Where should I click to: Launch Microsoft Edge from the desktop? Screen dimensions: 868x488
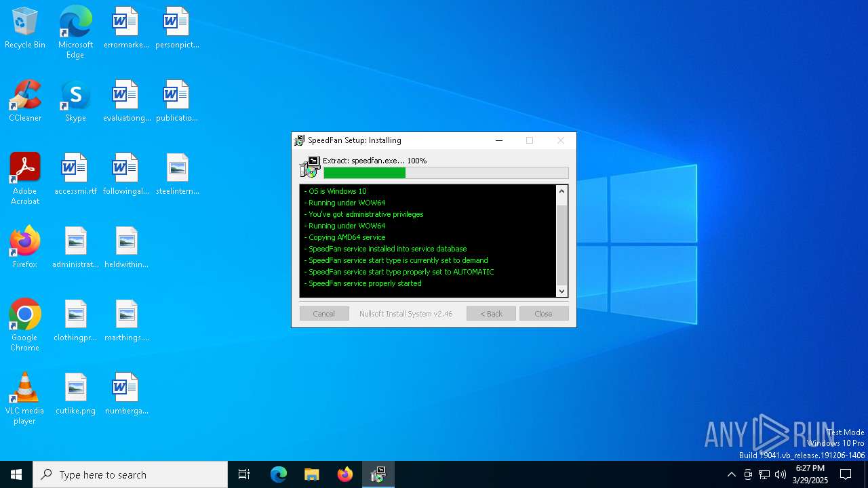(x=75, y=33)
